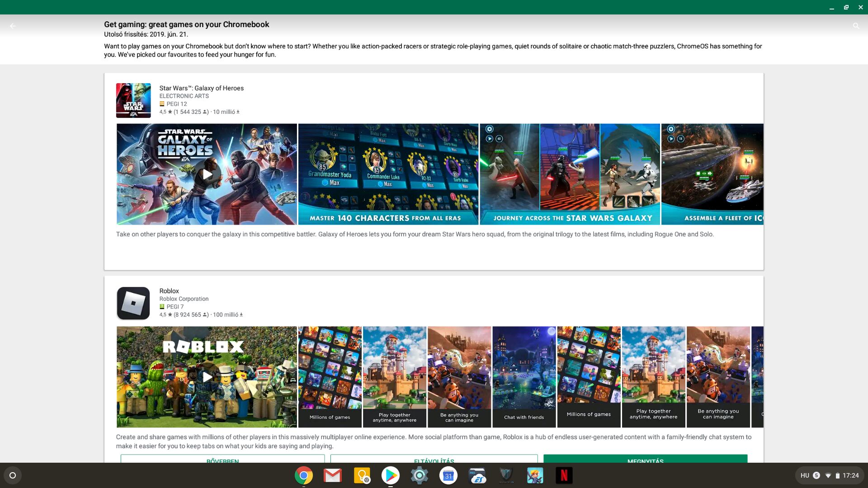The height and width of the screenshot is (488, 868).
Task: Open the file explorer app in shelf
Action: (477, 475)
